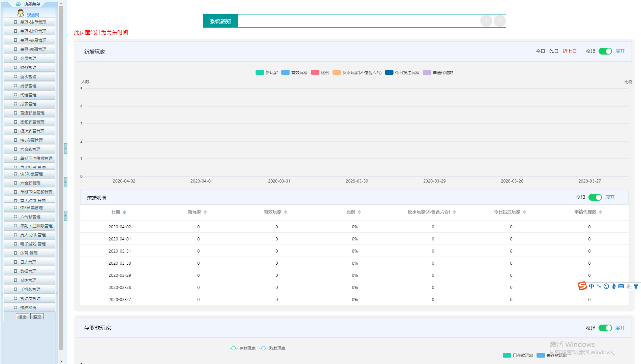Toggle the 存取款玩家 panel switch
Image resolution: width=641 pixels, height=364 pixels.
605,328
